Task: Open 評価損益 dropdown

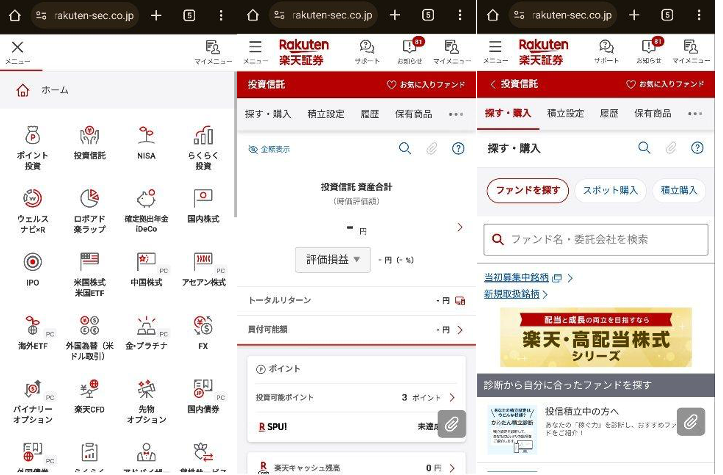Action: click(x=333, y=260)
